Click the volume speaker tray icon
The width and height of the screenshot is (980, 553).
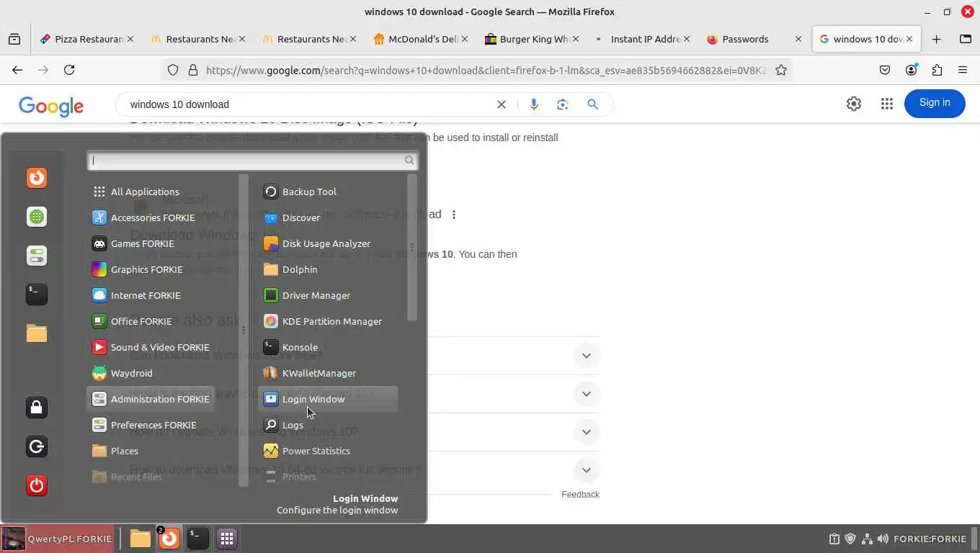point(883,539)
